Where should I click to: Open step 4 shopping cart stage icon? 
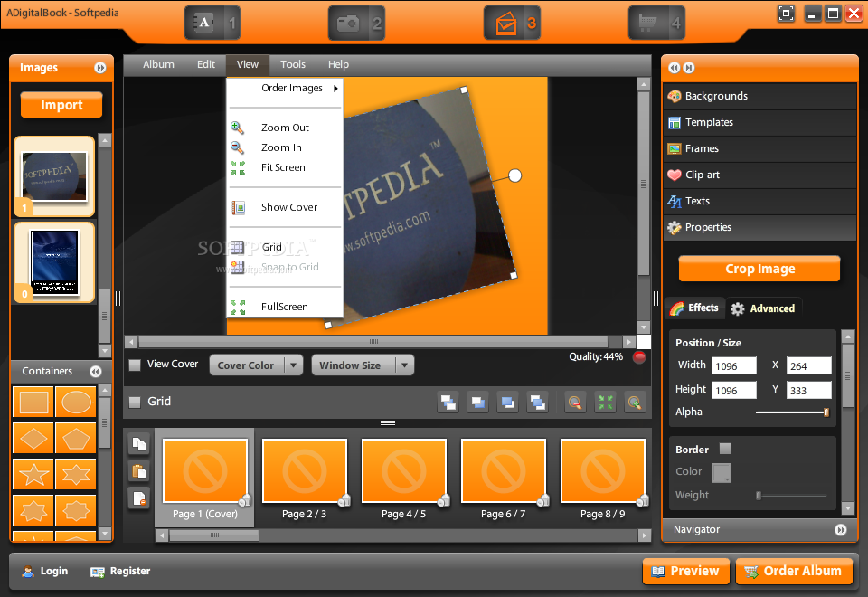[x=656, y=23]
